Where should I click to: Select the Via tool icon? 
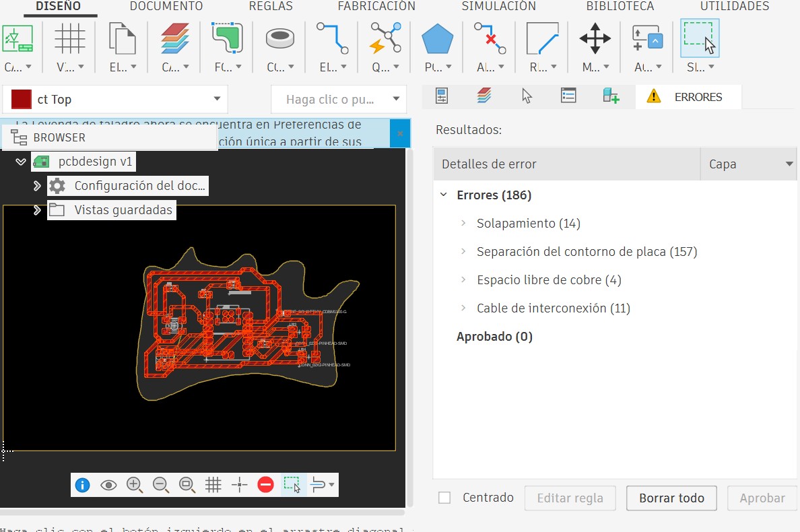click(x=280, y=39)
